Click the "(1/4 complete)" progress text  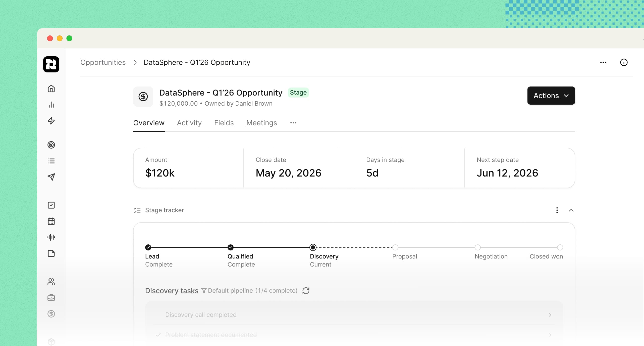click(277, 291)
